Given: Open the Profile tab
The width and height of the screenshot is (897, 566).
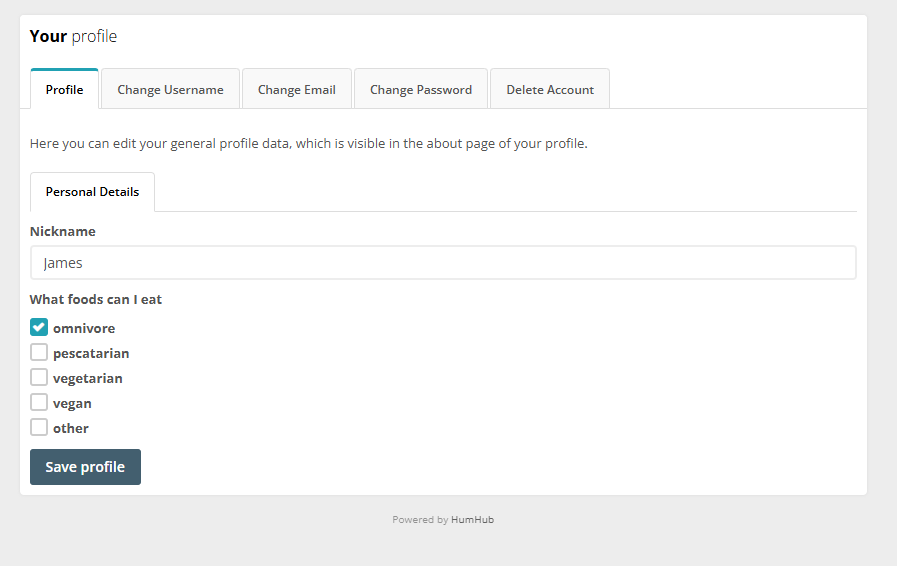Looking at the screenshot, I should pyautogui.click(x=64, y=89).
